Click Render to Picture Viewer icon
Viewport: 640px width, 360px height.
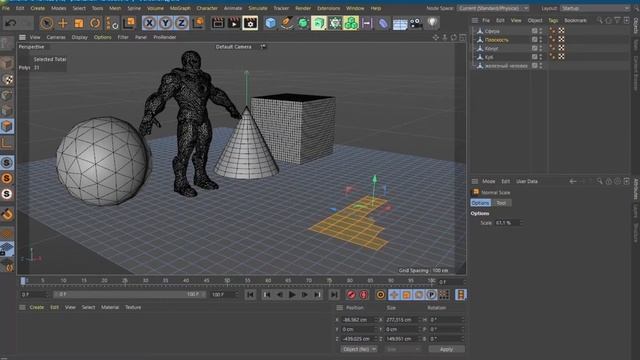pos(234,23)
